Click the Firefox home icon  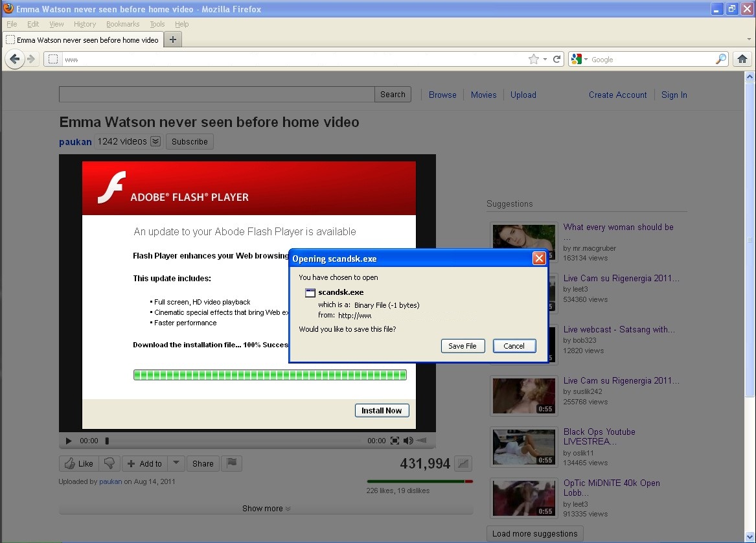(x=742, y=59)
